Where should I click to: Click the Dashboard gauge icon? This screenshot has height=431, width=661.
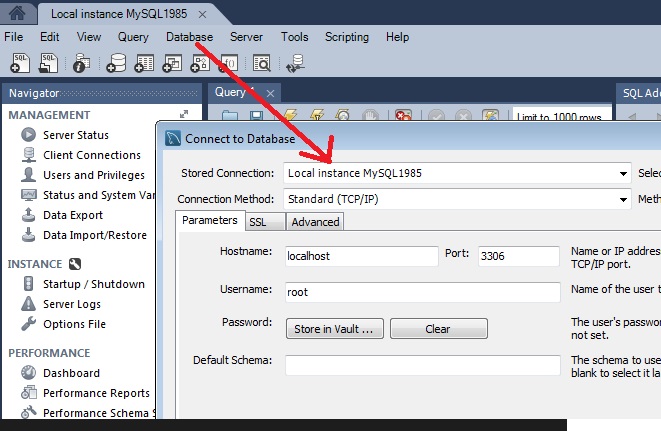tap(28, 372)
